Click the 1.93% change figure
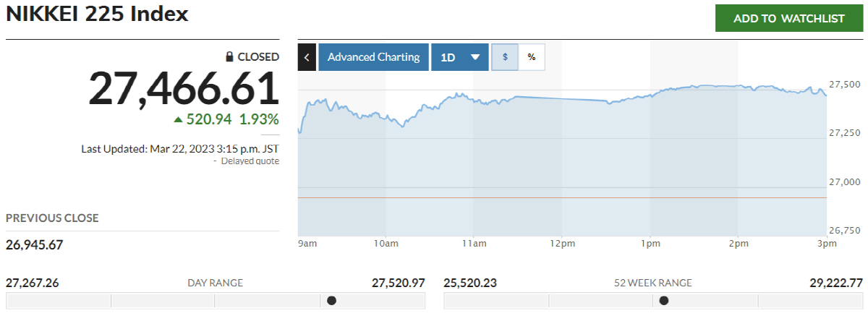The width and height of the screenshot is (868, 316). pyautogui.click(x=259, y=119)
